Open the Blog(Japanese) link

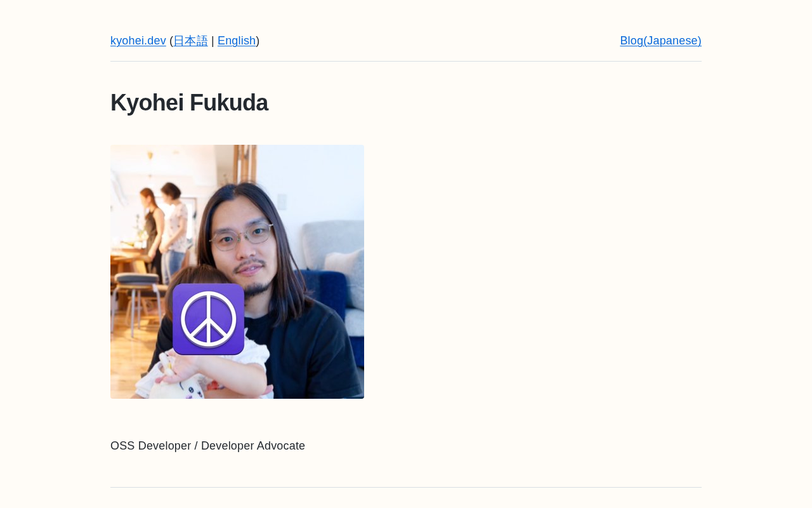click(660, 41)
